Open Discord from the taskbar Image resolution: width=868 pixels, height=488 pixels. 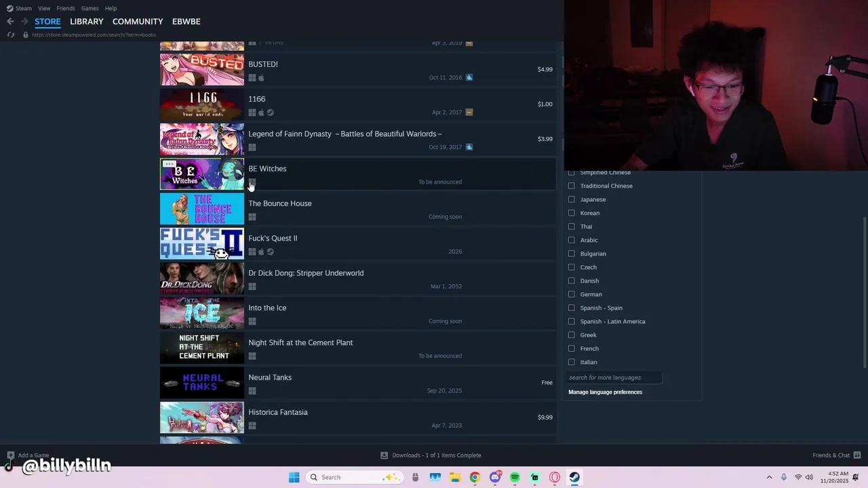coord(495,477)
